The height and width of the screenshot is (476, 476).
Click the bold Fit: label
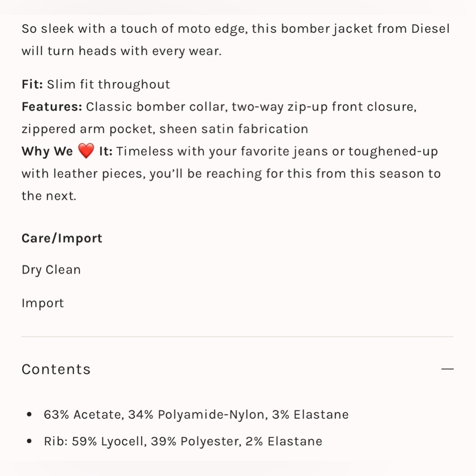[x=32, y=84]
